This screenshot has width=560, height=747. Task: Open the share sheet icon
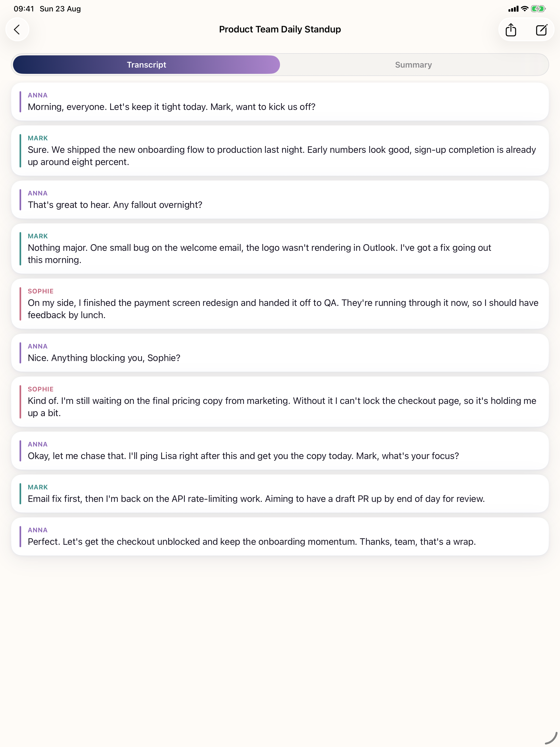tap(511, 30)
